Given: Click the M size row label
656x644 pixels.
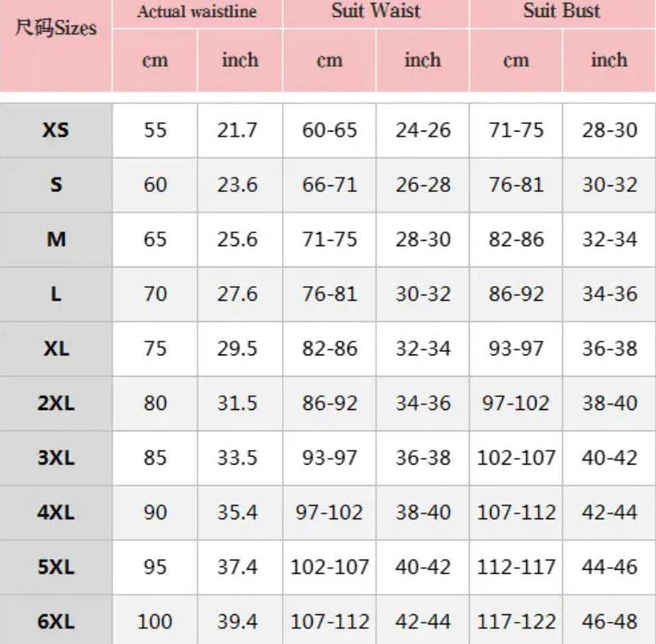Looking at the screenshot, I should point(56,239).
